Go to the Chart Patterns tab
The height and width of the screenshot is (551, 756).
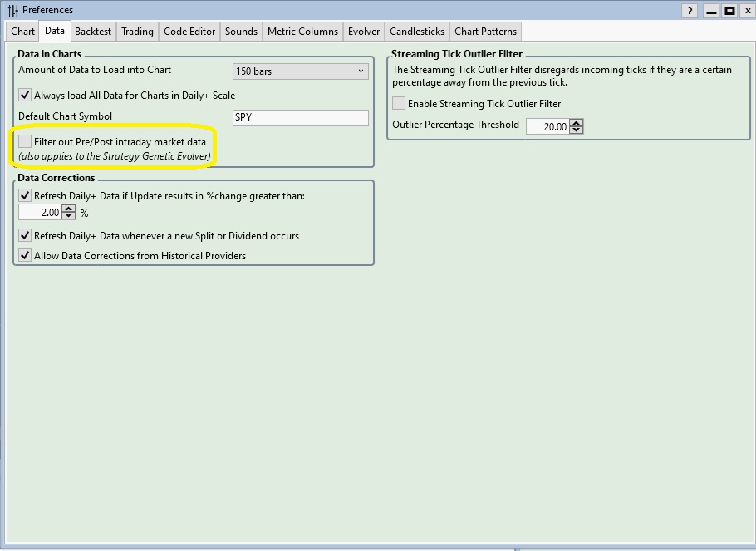tap(485, 32)
